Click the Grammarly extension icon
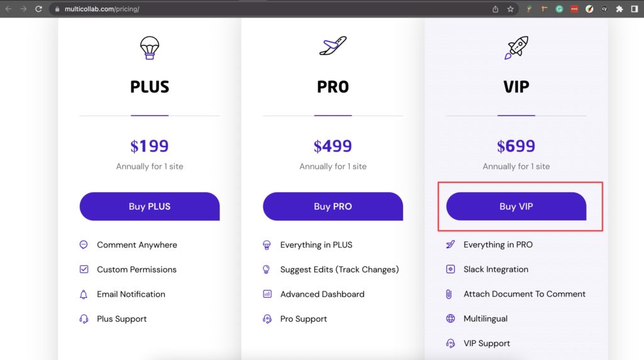The image size is (644, 360). coord(559,9)
